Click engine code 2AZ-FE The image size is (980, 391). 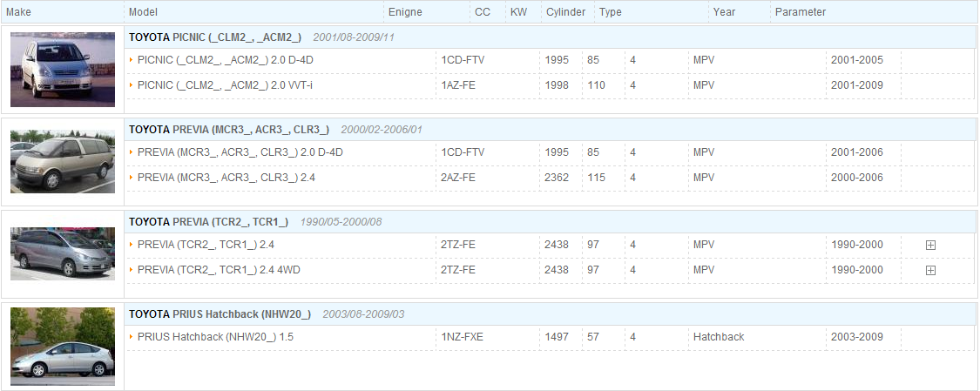point(458,178)
